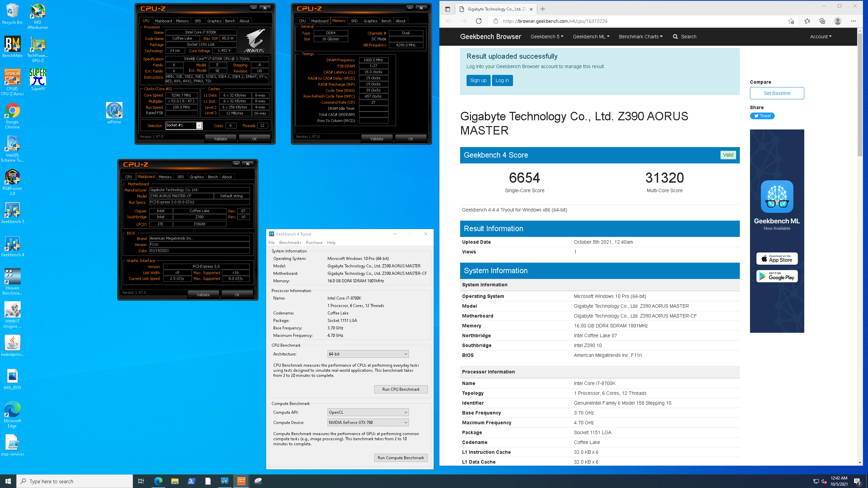Image resolution: width=868 pixels, height=488 pixels.
Task: Launch RGBFusion 2.0 from the desktop
Action: pos(12,182)
